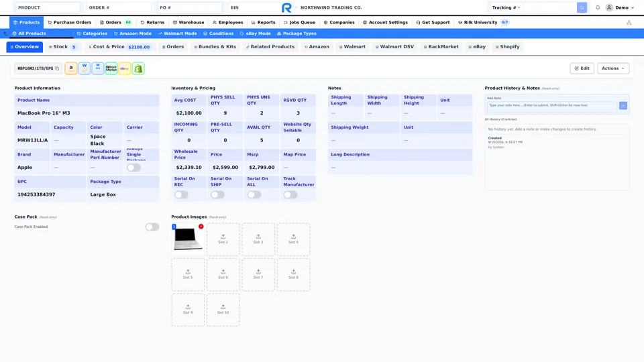This screenshot has width=644, height=362.
Task: Open the Jobs Queue menu
Action: [299, 23]
